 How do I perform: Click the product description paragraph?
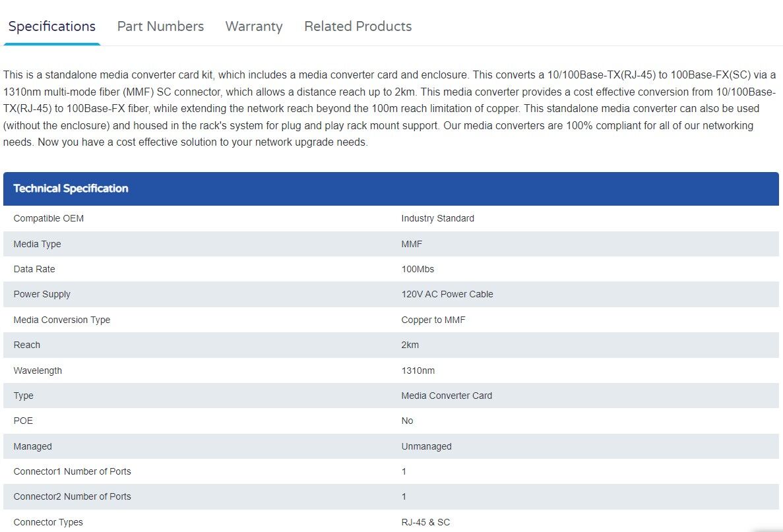coord(390,108)
